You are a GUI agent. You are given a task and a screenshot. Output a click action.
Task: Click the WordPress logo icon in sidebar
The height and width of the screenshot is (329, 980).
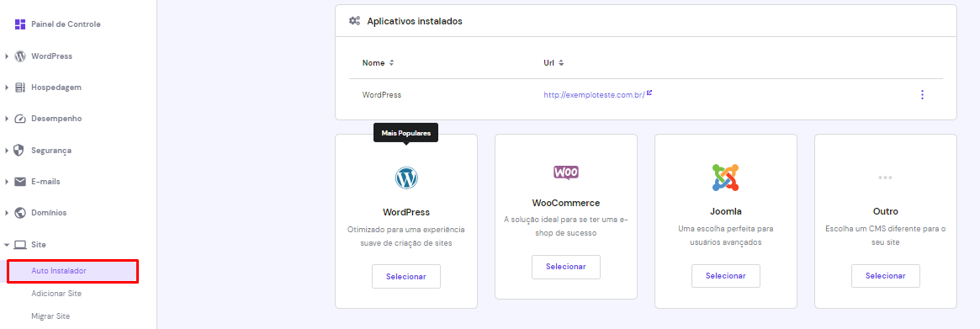tap(20, 56)
